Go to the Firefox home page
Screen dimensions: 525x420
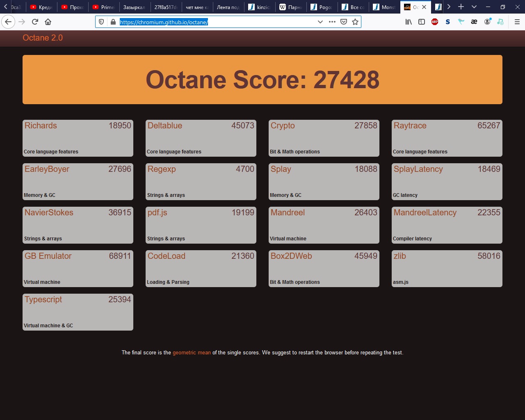click(48, 22)
